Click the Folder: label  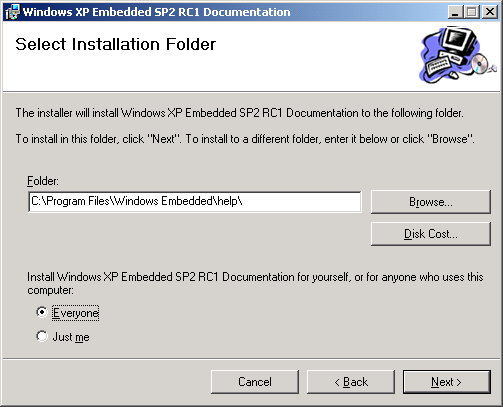[x=43, y=181]
